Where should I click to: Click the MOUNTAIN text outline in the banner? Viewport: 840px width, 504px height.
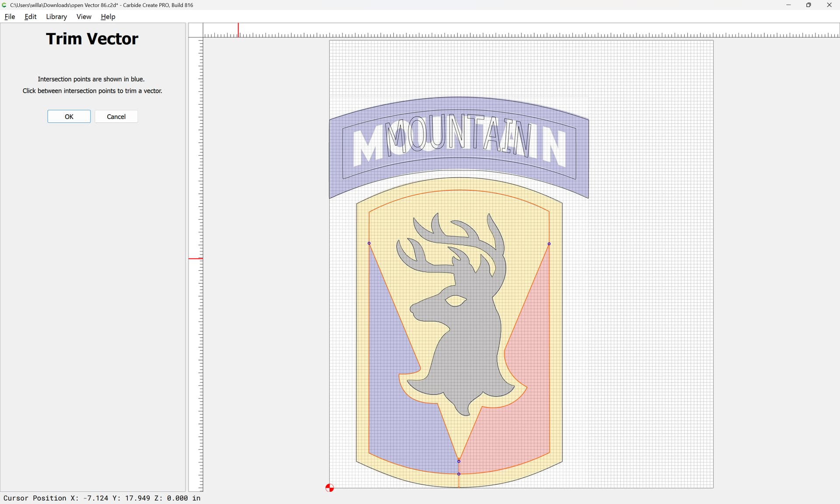click(x=458, y=136)
